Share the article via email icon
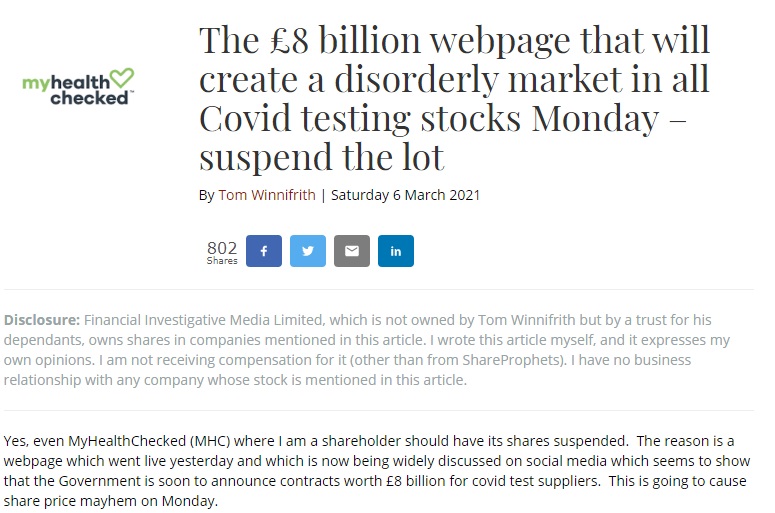This screenshot has width=775, height=513. (x=352, y=251)
